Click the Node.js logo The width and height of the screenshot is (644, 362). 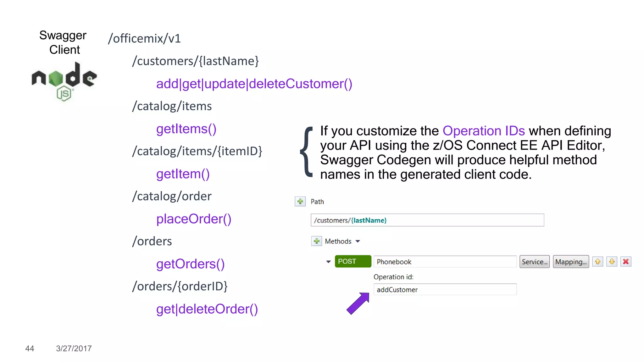point(64,81)
